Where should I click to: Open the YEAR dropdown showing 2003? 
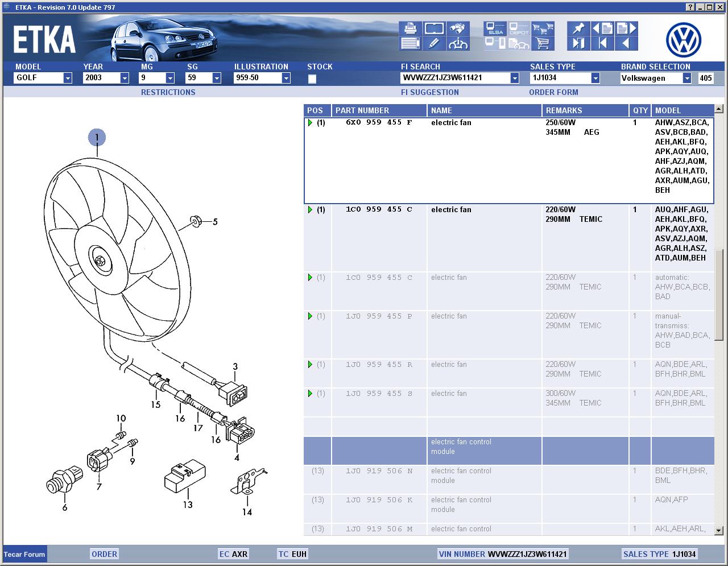click(125, 78)
